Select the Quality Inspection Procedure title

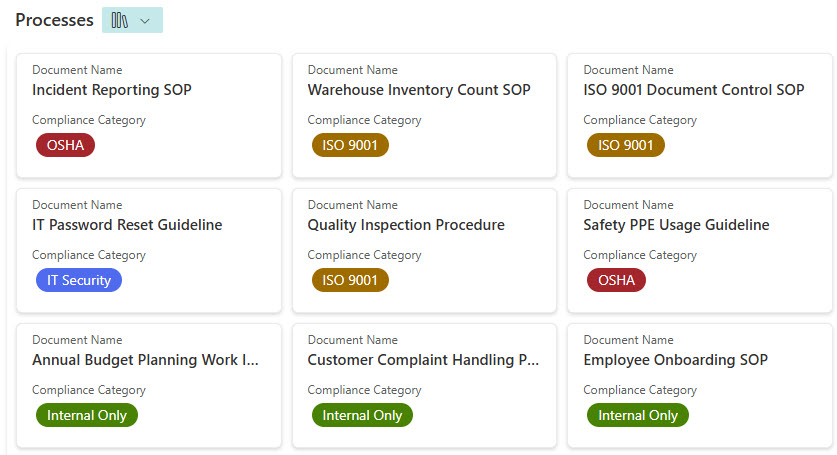406,225
